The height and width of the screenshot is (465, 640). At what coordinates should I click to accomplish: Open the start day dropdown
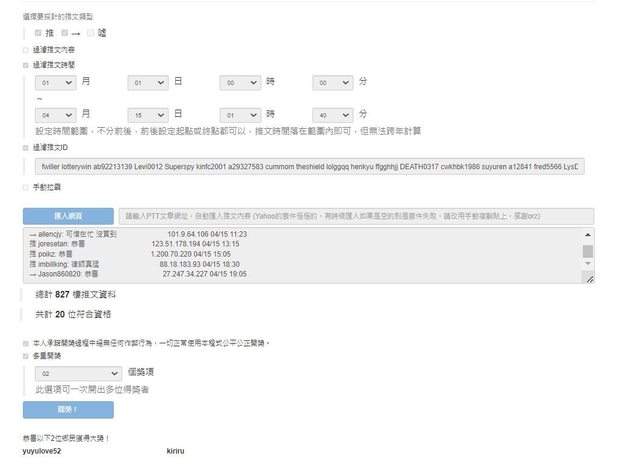[148, 82]
